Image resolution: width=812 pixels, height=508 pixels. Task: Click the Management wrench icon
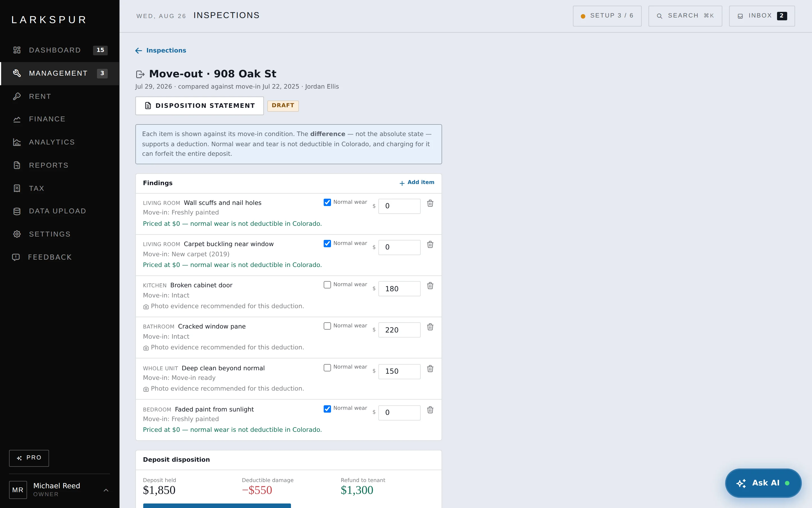click(x=17, y=73)
